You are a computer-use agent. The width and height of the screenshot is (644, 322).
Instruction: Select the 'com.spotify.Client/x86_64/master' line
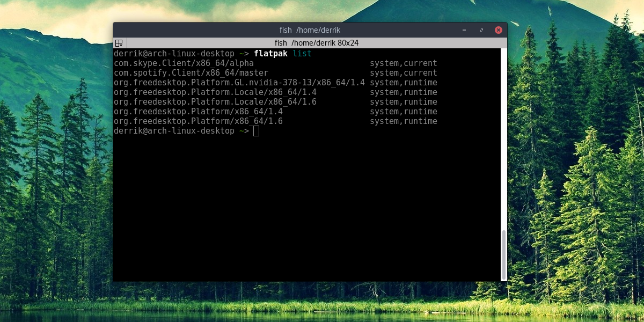point(191,73)
